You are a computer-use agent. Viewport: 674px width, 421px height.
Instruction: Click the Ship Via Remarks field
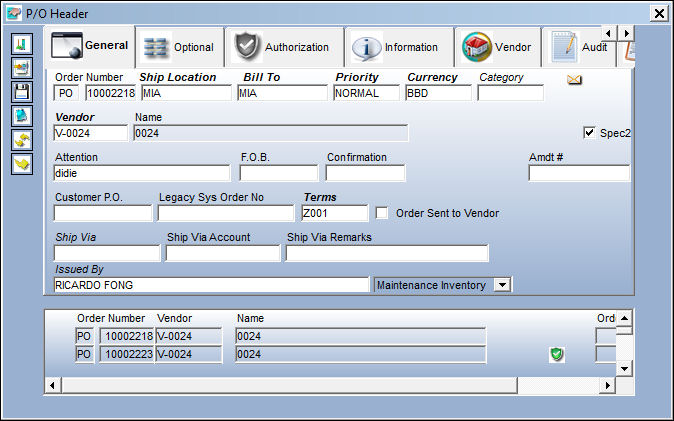pos(387,253)
